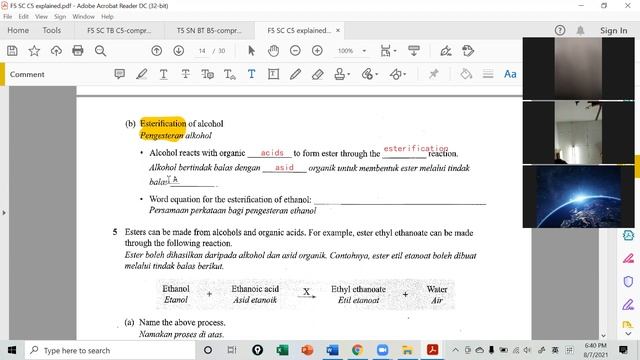Viewport: 640px width, 360px height.
Task: Go to the previous page arrow
Action: (x=156, y=51)
